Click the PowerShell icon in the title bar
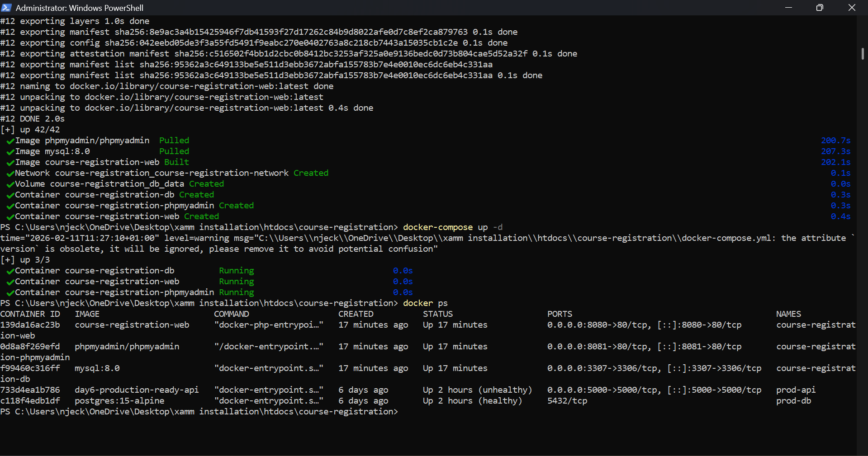 pyautogui.click(x=6, y=8)
